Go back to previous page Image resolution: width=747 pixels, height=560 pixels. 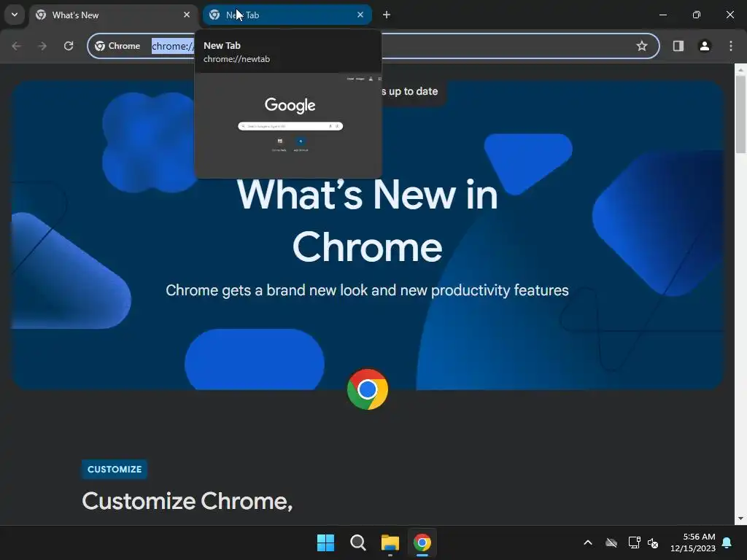click(x=16, y=46)
